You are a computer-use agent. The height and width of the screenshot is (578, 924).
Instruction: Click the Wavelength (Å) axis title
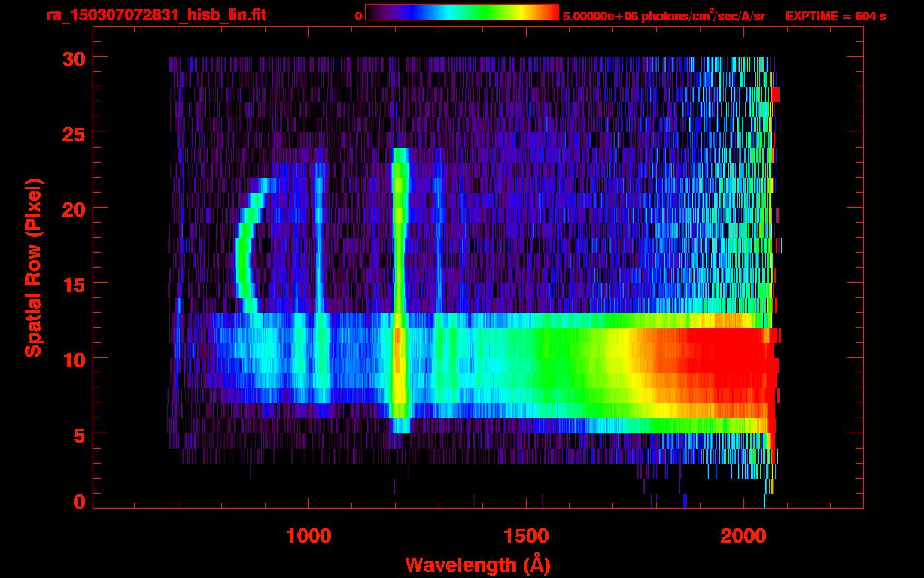(477, 564)
